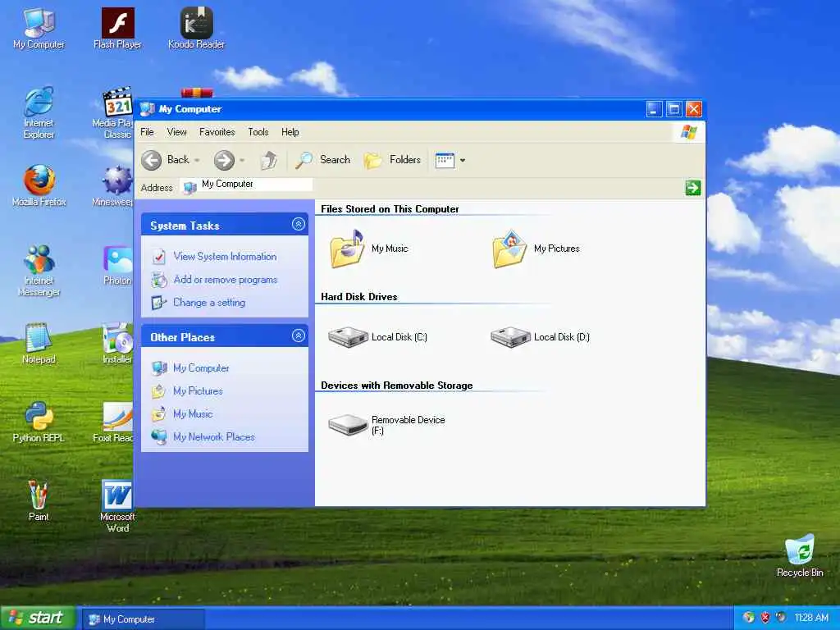Select the Internet Explorer desktop icon

(x=39, y=112)
